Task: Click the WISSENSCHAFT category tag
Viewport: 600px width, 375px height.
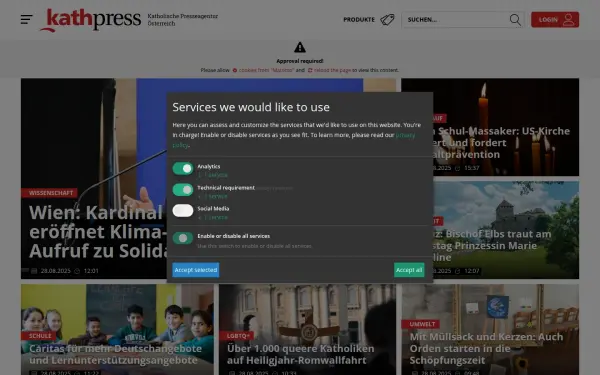Action: point(50,193)
